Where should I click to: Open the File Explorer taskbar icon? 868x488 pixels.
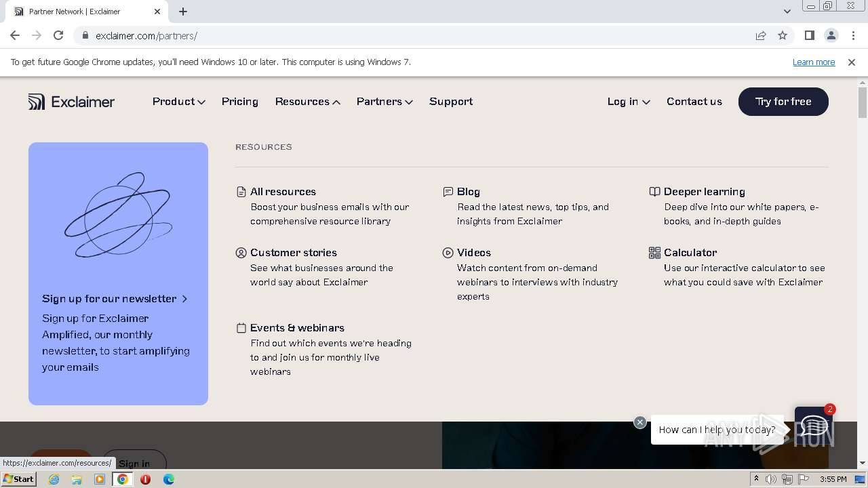(77, 479)
